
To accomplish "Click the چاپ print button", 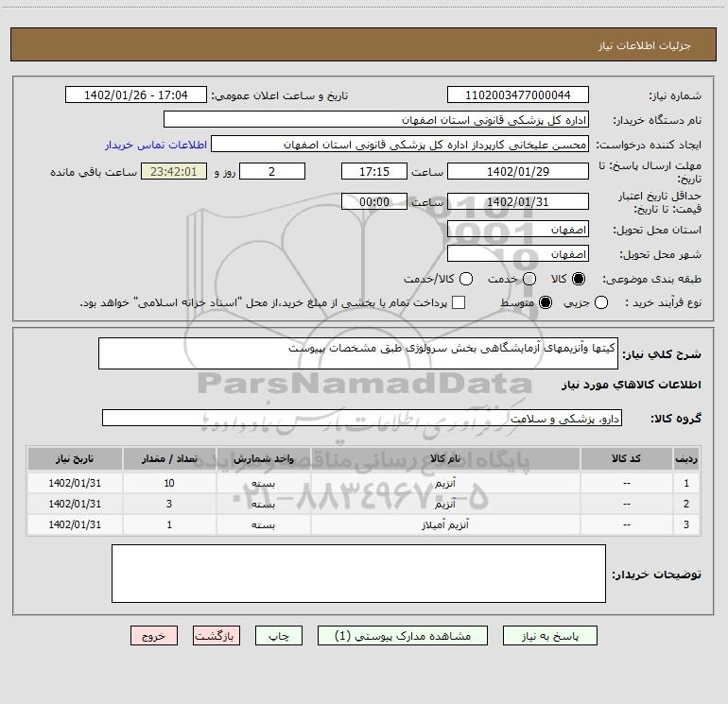I will point(279,636).
